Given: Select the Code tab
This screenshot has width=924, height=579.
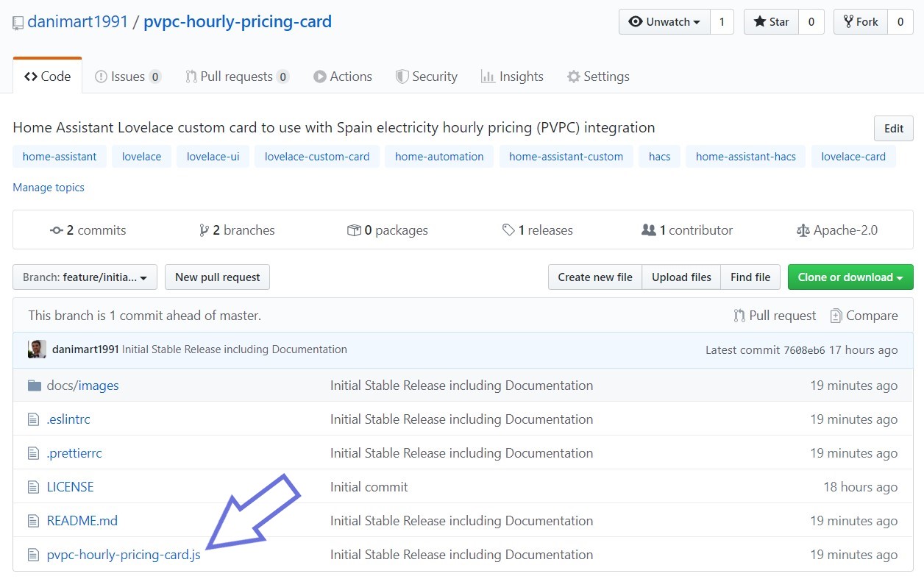Looking at the screenshot, I should (x=47, y=76).
